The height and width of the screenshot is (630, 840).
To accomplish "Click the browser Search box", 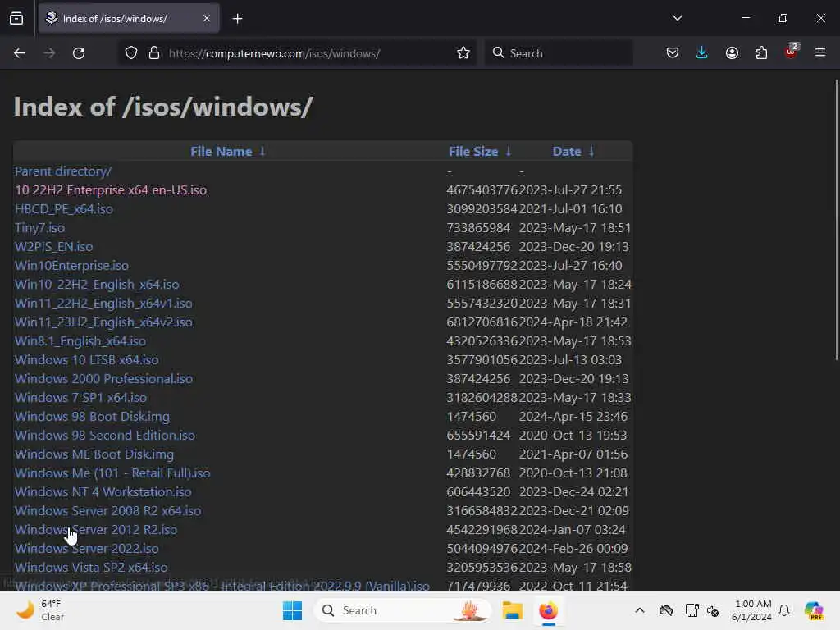I will tap(559, 53).
